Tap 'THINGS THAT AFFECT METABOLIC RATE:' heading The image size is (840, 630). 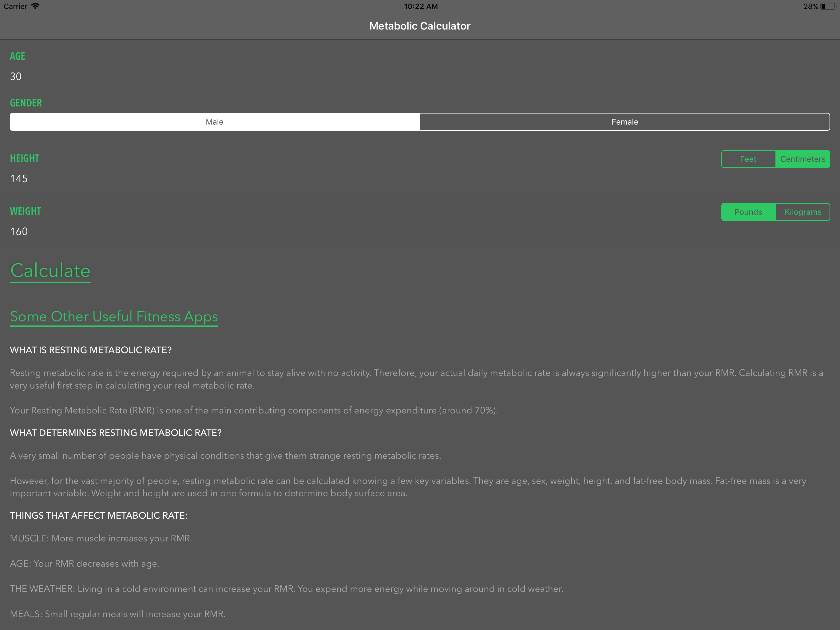[x=99, y=516]
